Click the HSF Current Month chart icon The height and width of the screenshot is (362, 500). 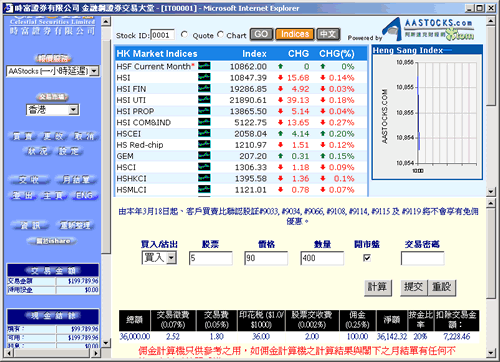204,66
